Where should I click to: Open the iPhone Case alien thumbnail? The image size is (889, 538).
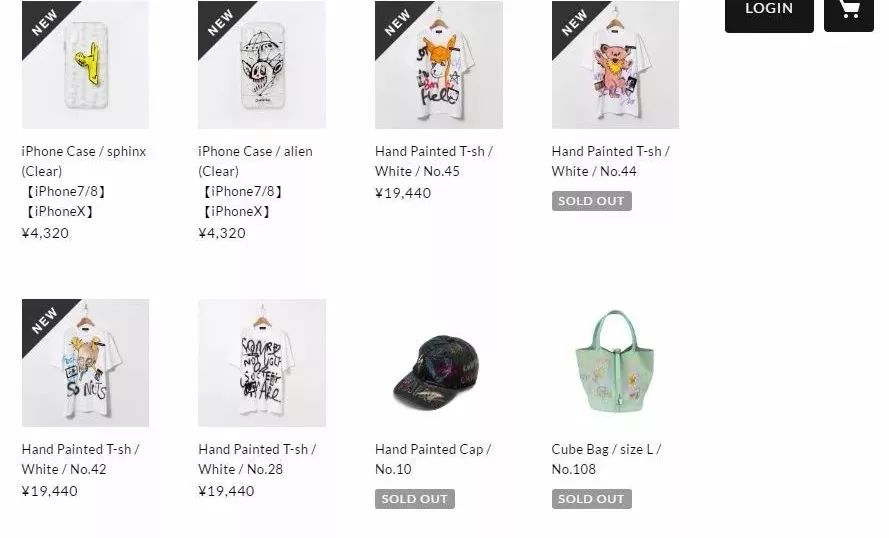pos(262,65)
